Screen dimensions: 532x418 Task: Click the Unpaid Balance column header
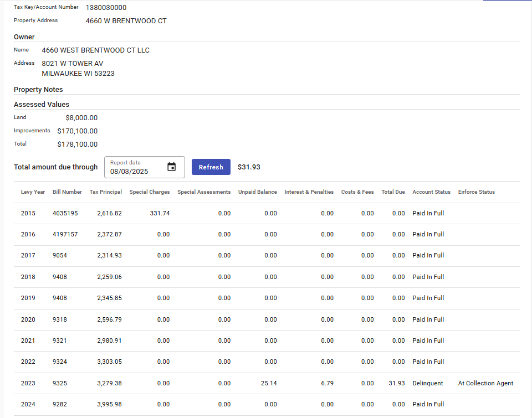click(257, 192)
